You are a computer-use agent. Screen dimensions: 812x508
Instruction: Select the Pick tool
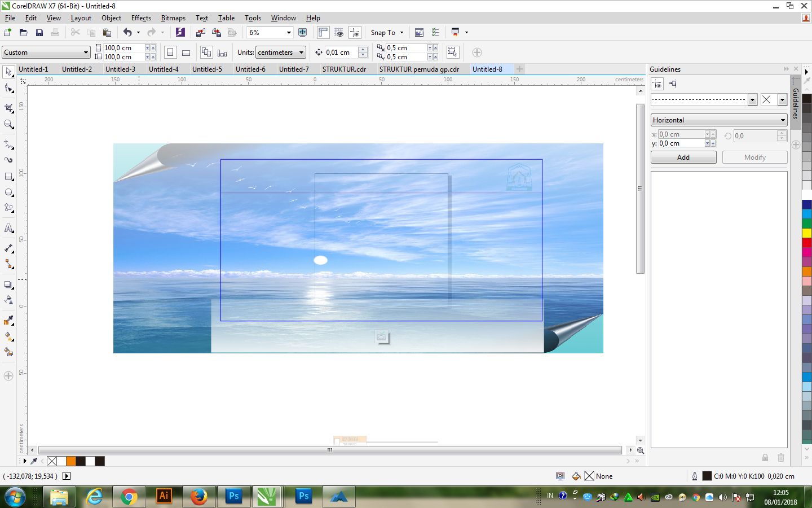click(x=8, y=72)
